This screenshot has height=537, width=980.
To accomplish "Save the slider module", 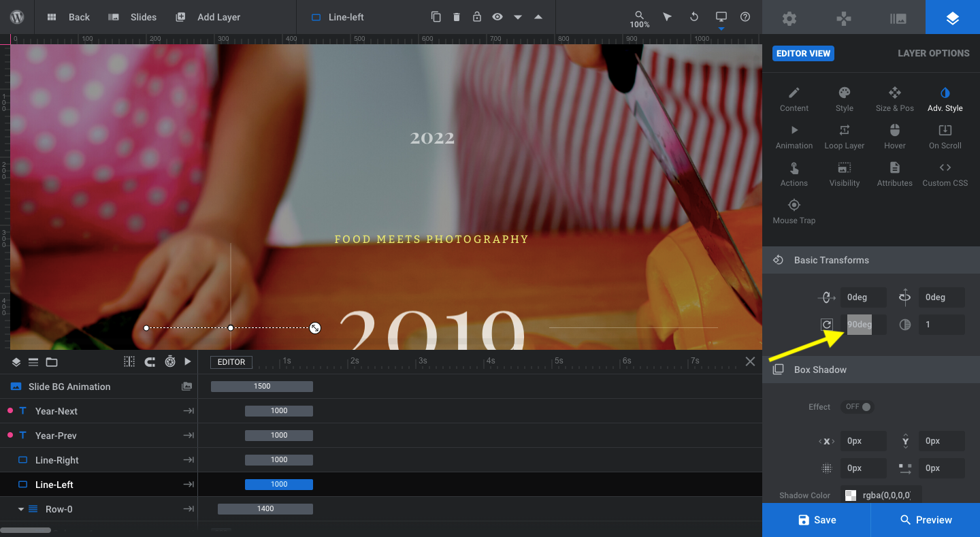I will tap(817, 520).
